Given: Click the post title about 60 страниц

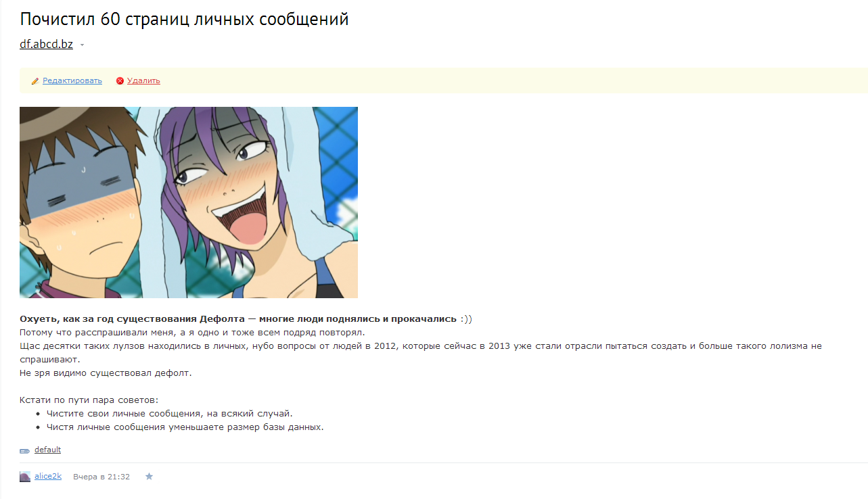Looking at the screenshot, I should click(x=184, y=19).
